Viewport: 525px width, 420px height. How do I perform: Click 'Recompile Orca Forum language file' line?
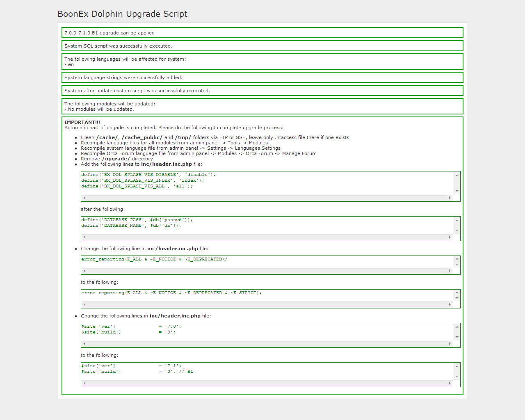click(199, 153)
